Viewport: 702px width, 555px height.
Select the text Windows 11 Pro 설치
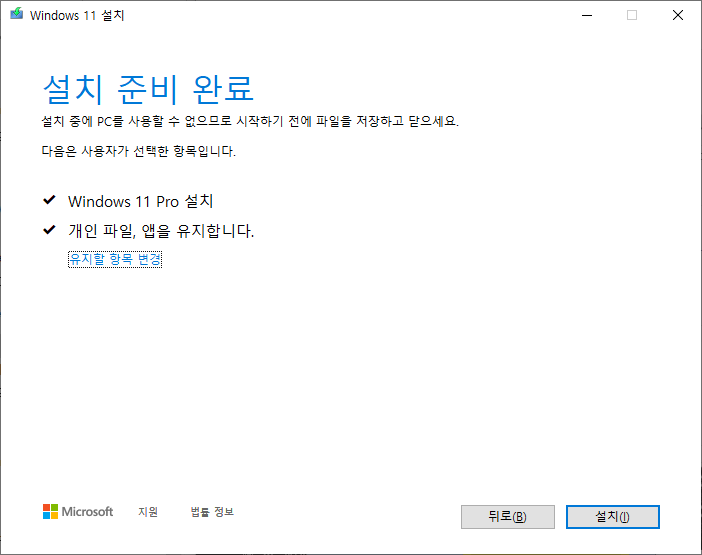pyautogui.click(x=141, y=201)
